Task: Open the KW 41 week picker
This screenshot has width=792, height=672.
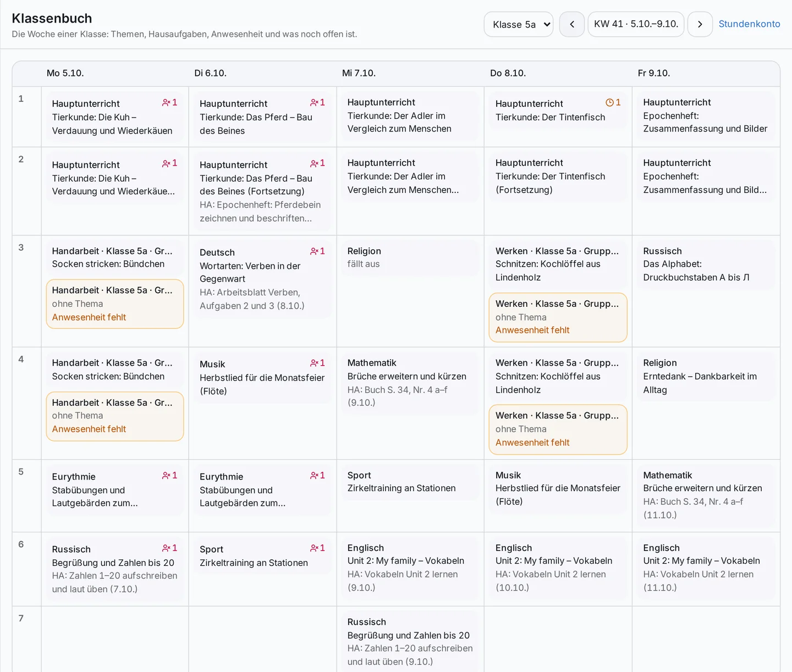Action: coord(636,24)
